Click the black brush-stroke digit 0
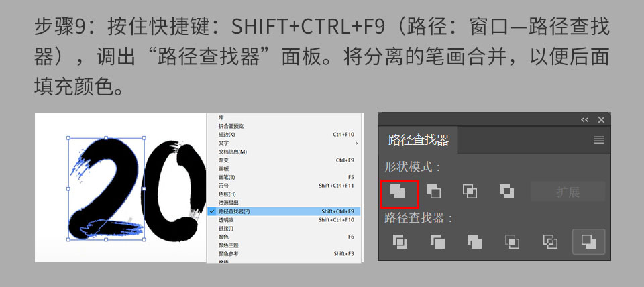 (x=174, y=191)
